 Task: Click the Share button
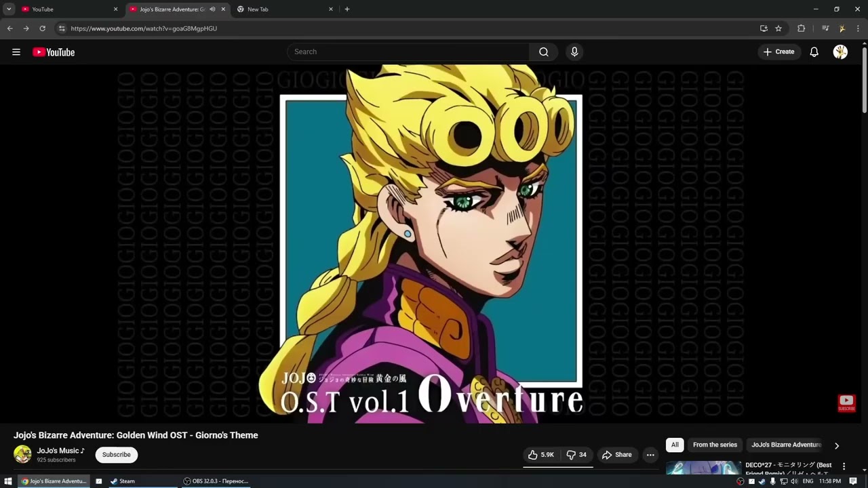pyautogui.click(x=616, y=455)
